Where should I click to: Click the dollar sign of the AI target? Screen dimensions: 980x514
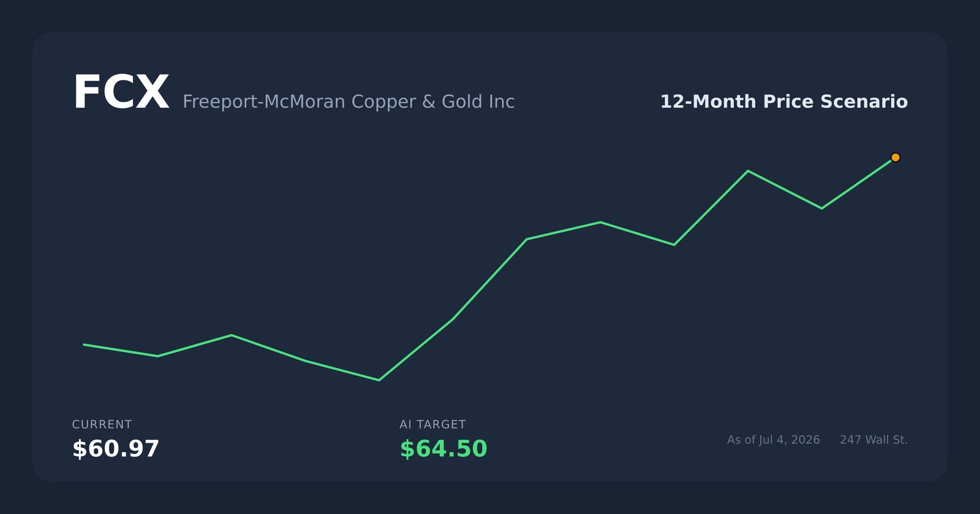[406, 449]
